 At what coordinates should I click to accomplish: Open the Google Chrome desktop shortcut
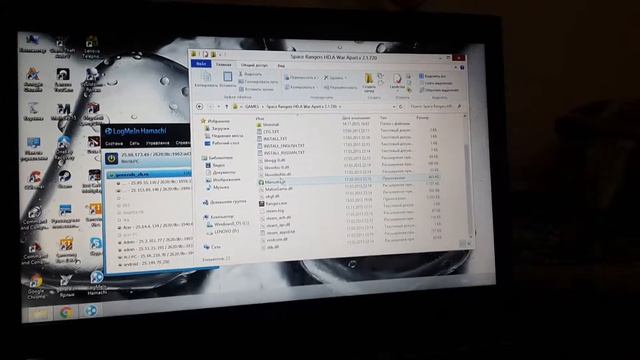click(x=36, y=287)
